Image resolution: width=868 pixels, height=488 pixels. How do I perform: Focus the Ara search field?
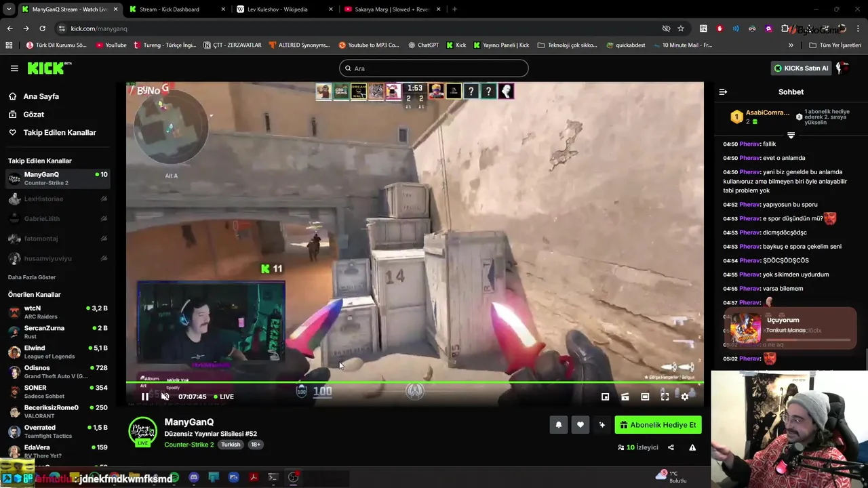tap(434, 68)
